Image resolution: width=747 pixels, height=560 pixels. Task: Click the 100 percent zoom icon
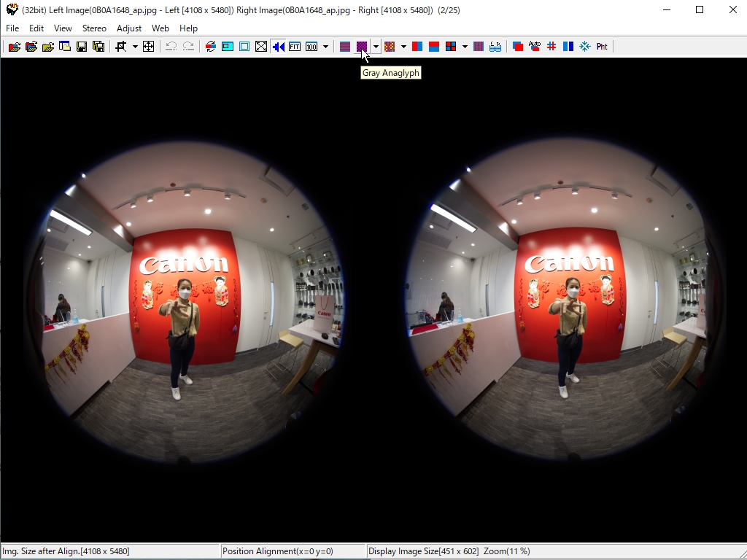(x=311, y=46)
